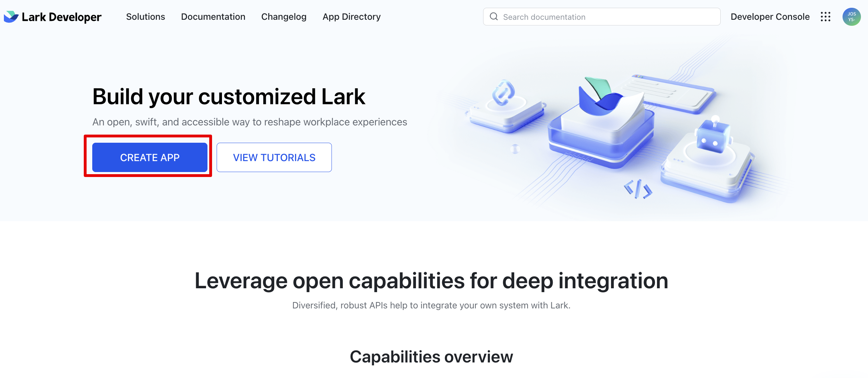Viewport: 868px width, 378px height.
Task: Click the 'Build your customized Lark' heading
Action: pyautogui.click(x=229, y=97)
